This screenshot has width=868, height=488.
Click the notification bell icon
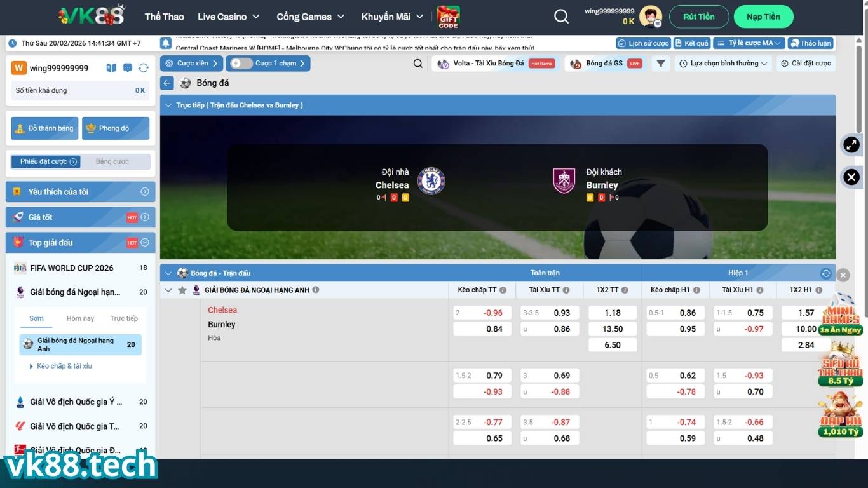tap(166, 43)
